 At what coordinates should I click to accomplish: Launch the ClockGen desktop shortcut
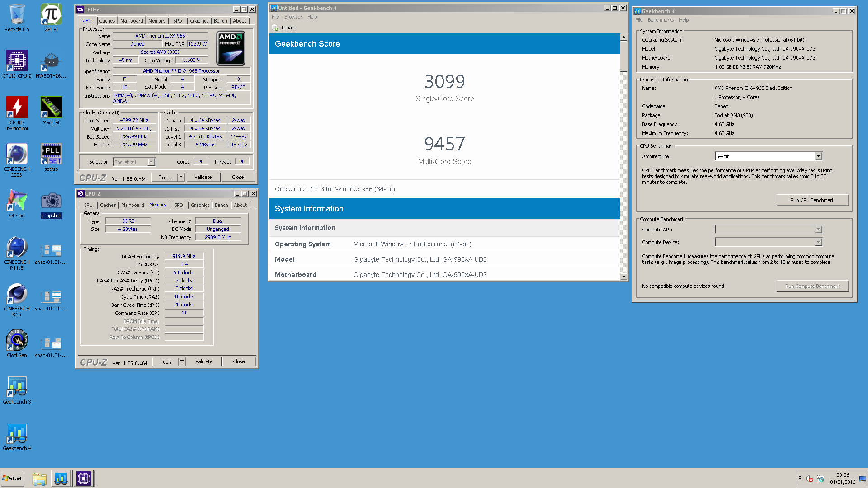(x=17, y=344)
